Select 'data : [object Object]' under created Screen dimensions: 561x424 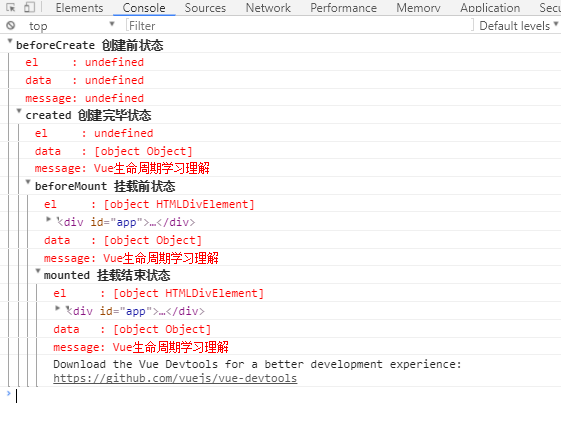click(x=113, y=151)
